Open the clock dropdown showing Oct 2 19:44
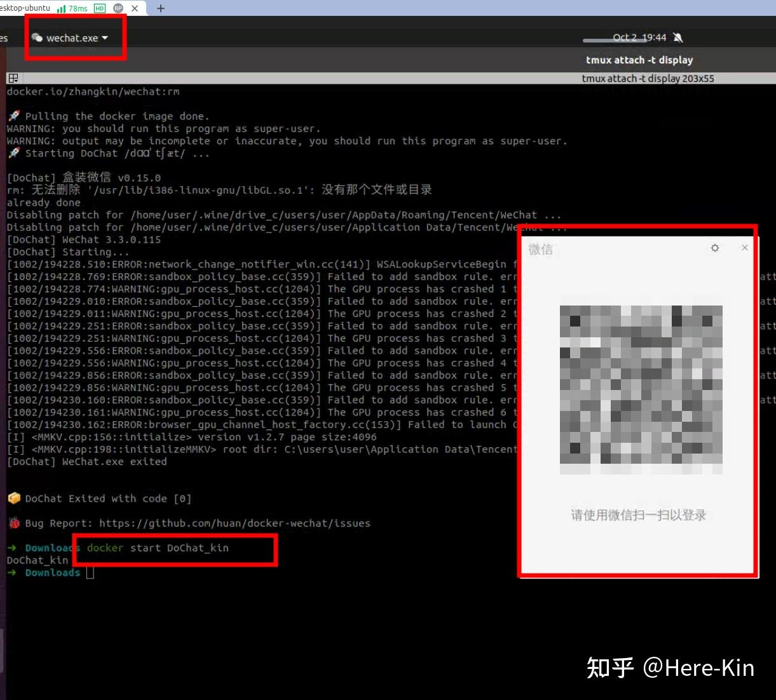Viewport: 776px width, 700px height. (639, 37)
